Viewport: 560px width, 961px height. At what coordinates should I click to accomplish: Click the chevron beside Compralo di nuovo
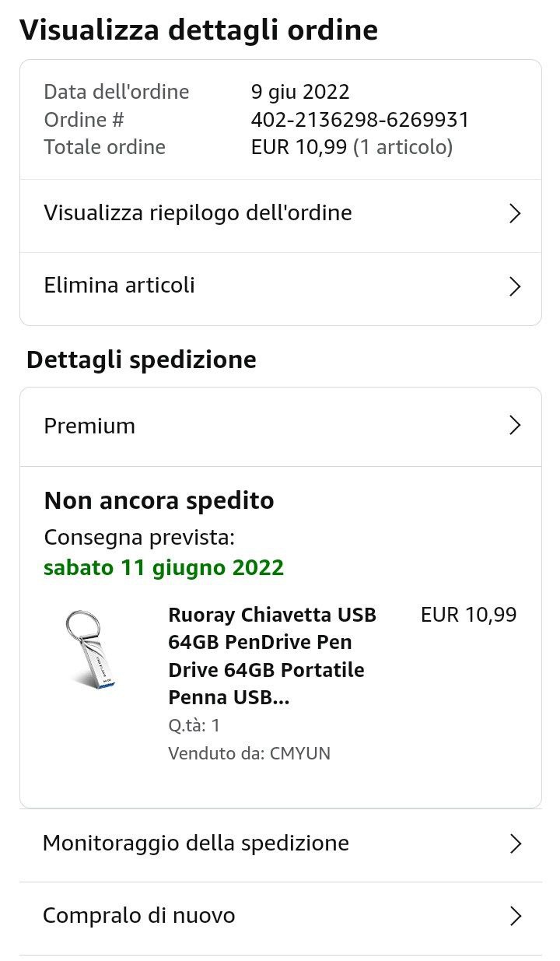click(x=514, y=917)
